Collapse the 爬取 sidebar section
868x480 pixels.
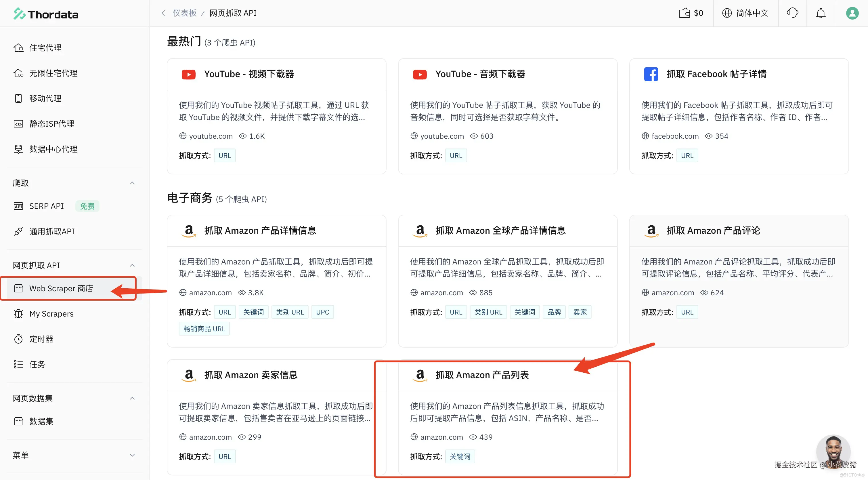132,183
